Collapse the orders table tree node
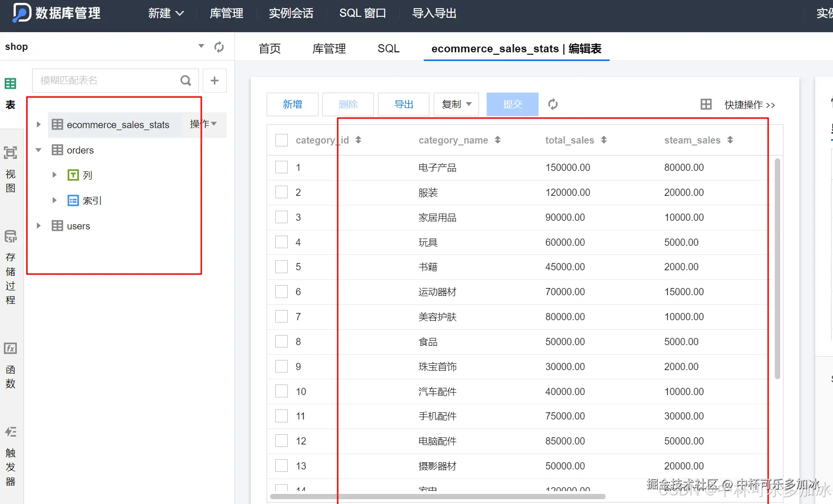This screenshot has height=504, width=833. pyautogui.click(x=38, y=150)
